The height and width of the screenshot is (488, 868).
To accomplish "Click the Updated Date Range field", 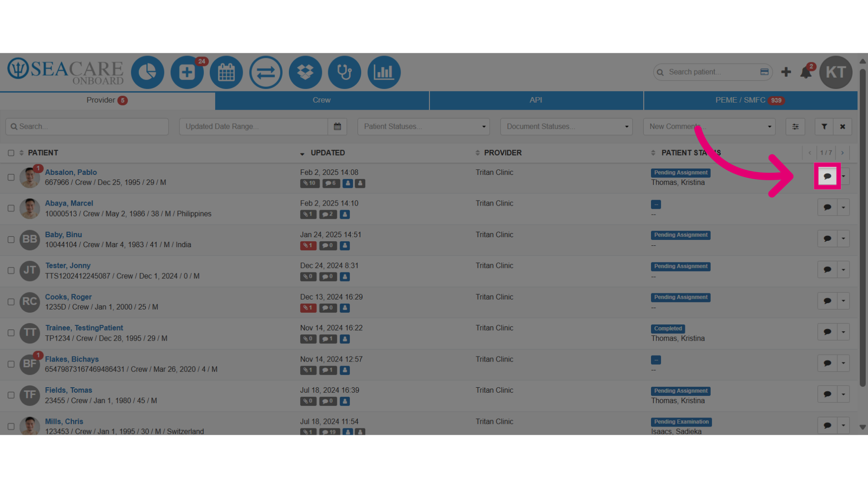I will coord(254,127).
